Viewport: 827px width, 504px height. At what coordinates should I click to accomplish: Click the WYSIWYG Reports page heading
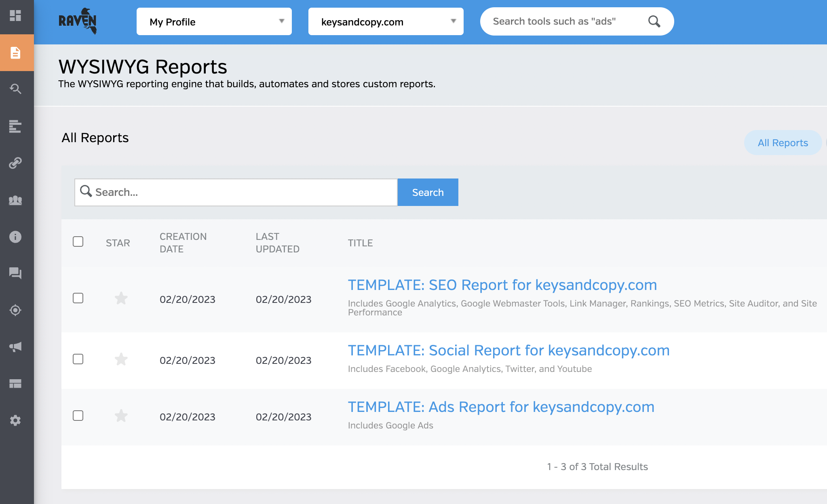click(x=143, y=67)
